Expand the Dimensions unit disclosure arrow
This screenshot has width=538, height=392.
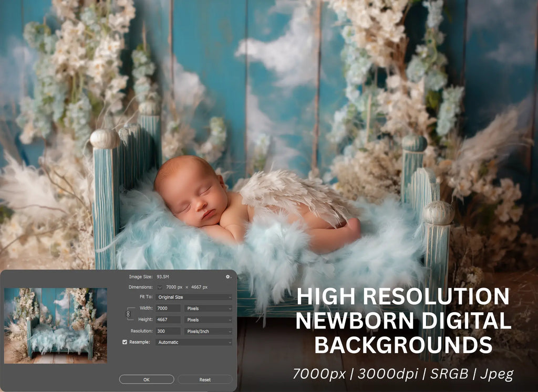coord(160,287)
